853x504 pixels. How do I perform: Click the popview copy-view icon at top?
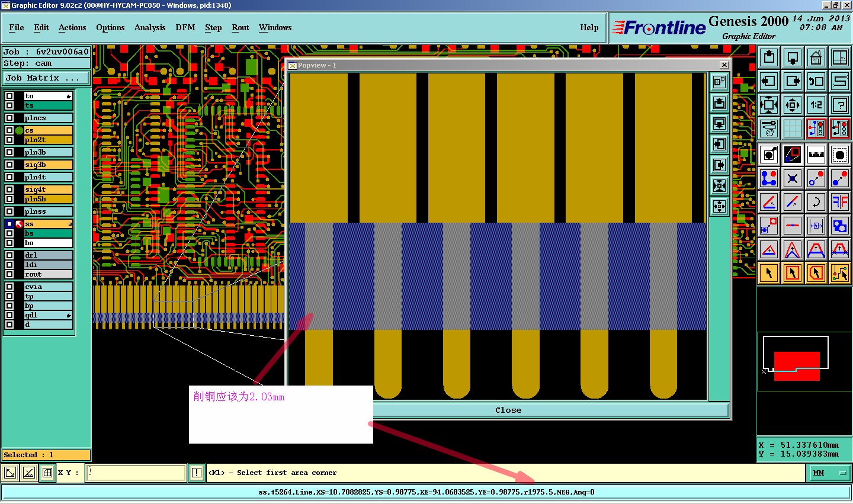(720, 82)
